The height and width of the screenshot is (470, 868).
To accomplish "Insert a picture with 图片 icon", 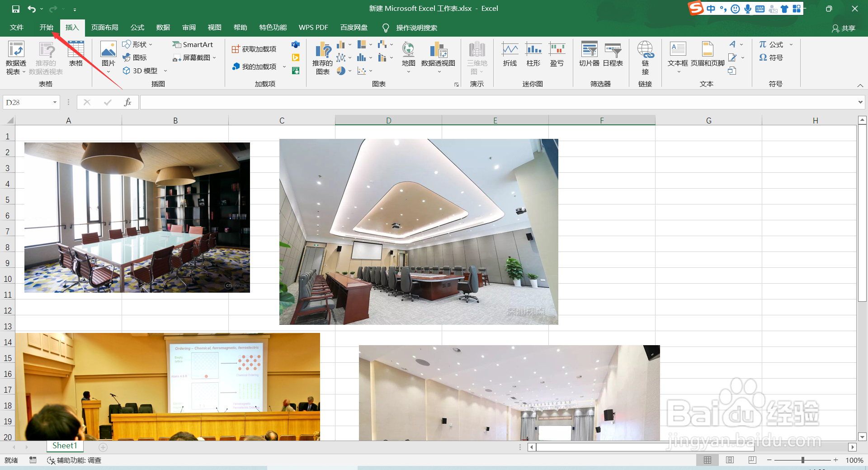I will point(108,49).
